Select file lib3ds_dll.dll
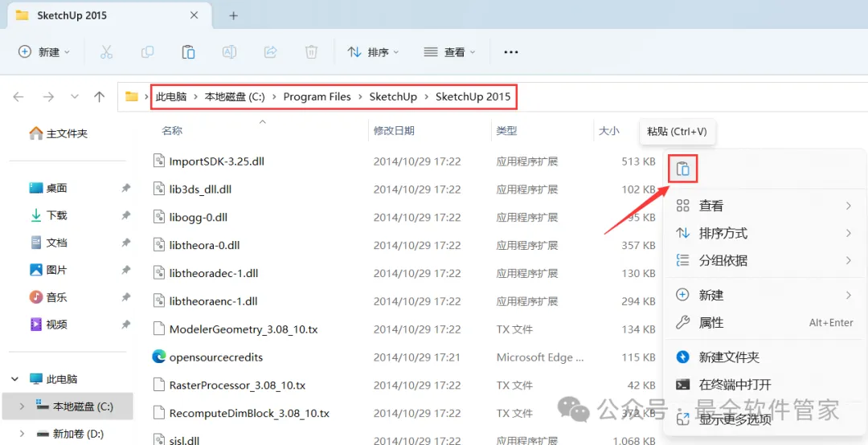The width and height of the screenshot is (868, 445). click(x=200, y=190)
